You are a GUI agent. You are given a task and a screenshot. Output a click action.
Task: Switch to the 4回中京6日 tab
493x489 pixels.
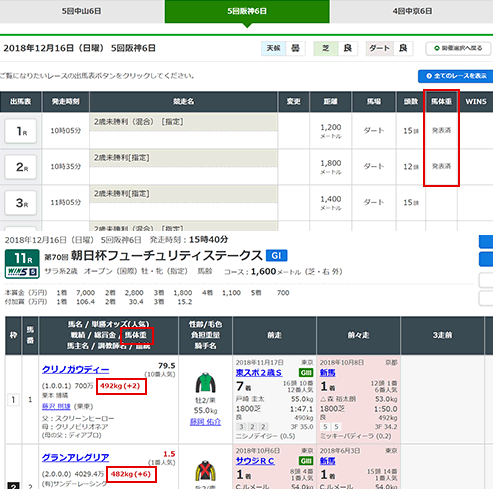point(412,11)
